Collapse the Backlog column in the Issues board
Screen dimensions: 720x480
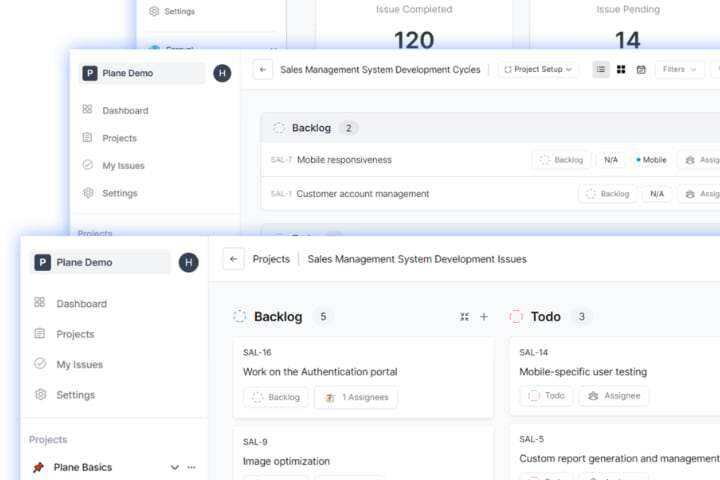(464, 317)
